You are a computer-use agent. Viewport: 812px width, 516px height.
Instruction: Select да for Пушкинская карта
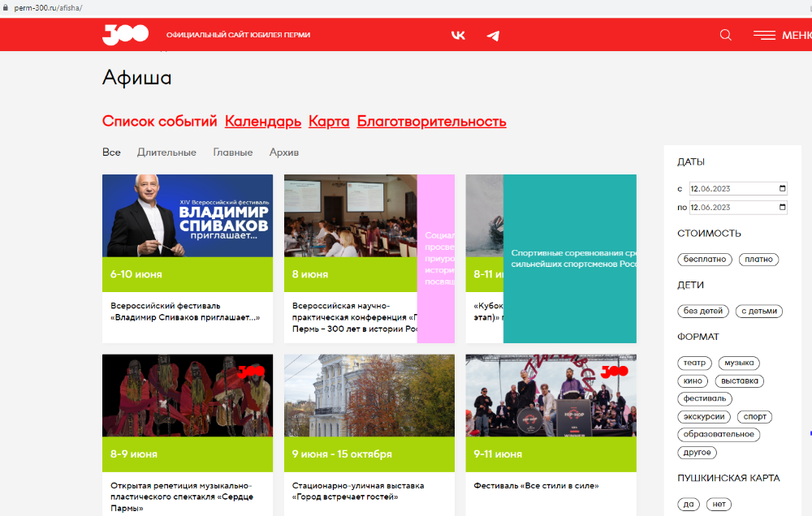[x=689, y=504]
